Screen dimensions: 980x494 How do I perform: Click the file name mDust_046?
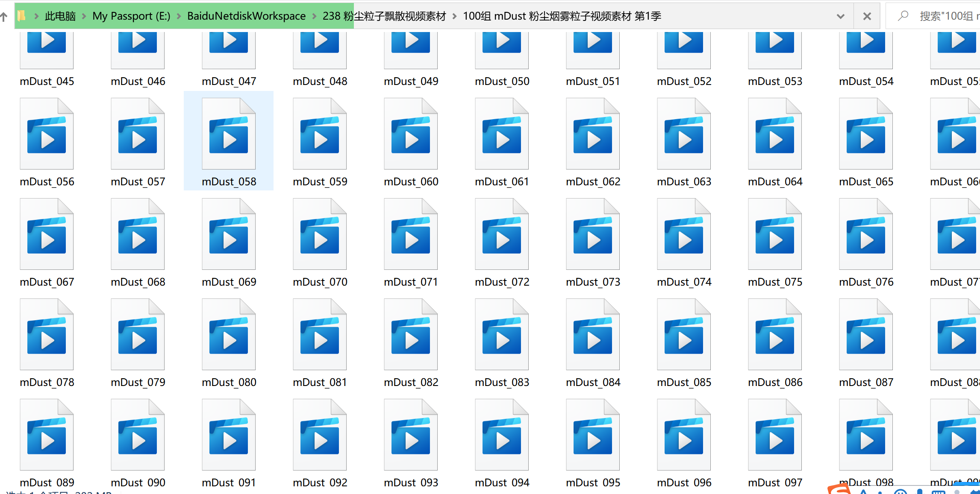click(x=138, y=81)
